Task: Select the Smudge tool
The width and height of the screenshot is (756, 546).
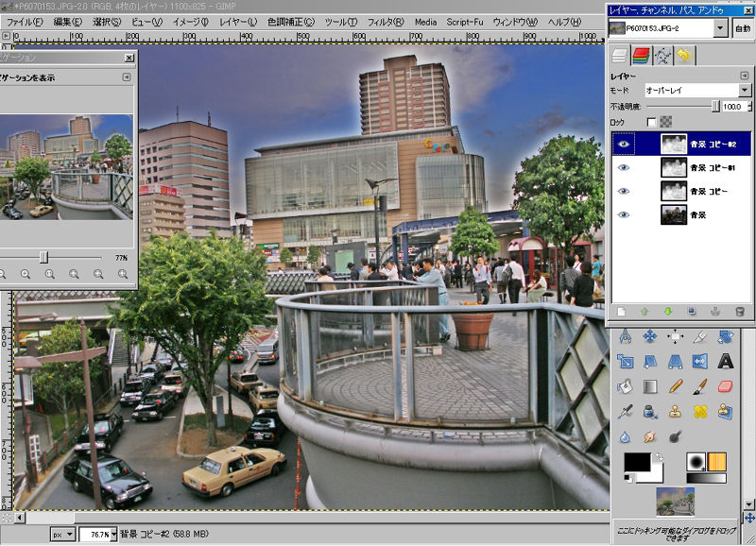Action: [x=650, y=437]
